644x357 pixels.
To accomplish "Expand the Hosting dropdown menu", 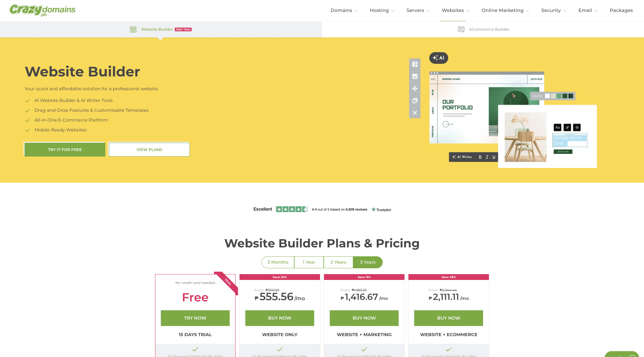I will (x=382, y=10).
